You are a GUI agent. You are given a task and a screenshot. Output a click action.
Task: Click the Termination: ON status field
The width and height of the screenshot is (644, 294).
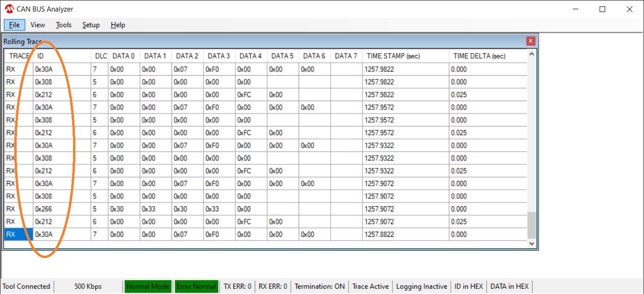coord(319,286)
